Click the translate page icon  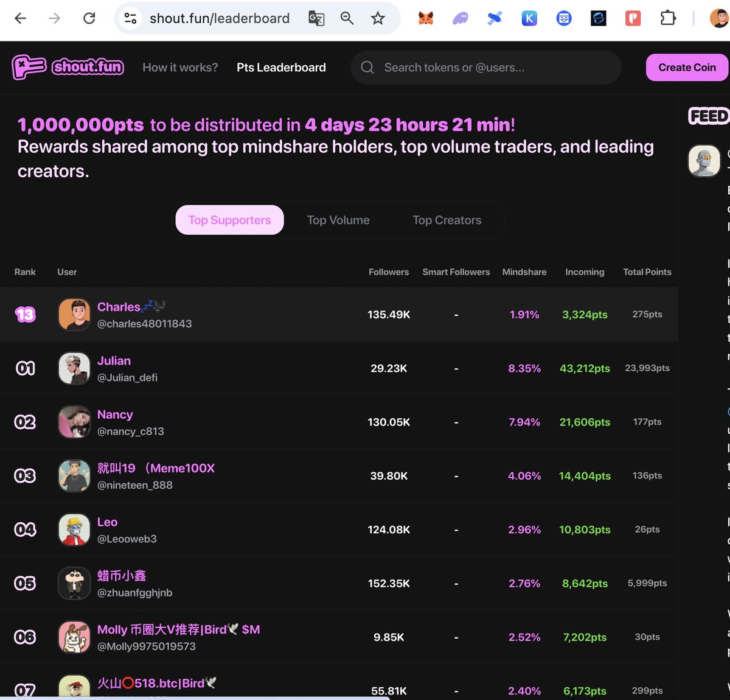316,18
